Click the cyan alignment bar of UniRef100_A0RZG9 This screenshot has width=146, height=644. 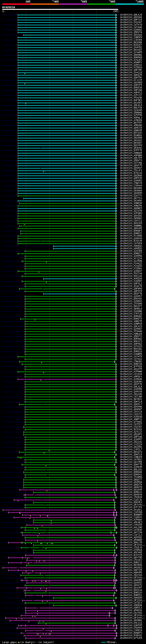pos(80,278)
